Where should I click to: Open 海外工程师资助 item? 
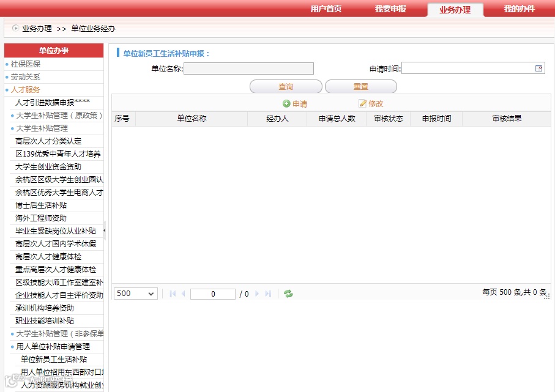pyautogui.click(x=41, y=218)
